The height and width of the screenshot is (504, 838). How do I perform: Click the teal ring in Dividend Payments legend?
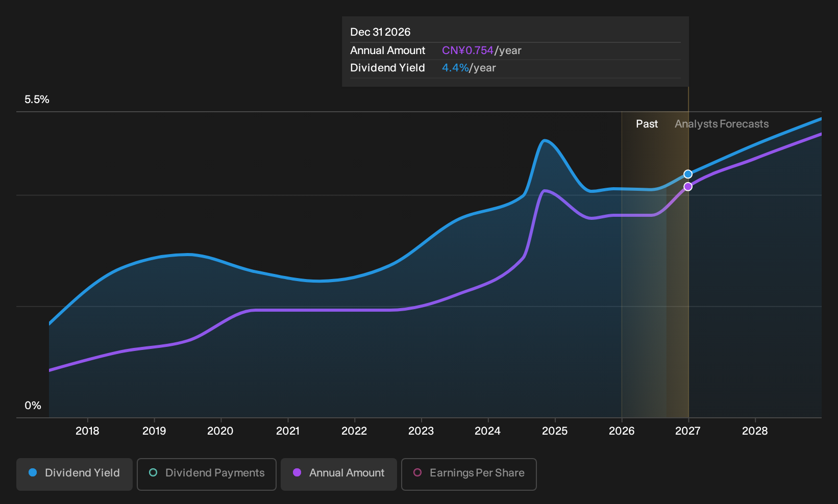(153, 473)
